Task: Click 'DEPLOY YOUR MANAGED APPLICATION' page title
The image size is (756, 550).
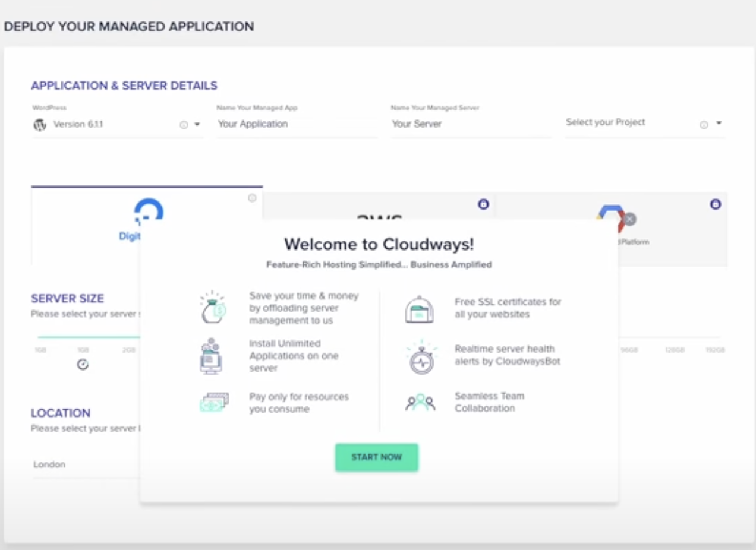Action: [x=129, y=26]
